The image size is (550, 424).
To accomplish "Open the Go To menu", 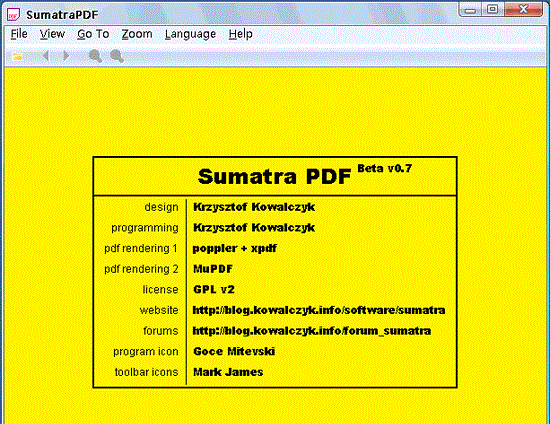I will tap(93, 34).
